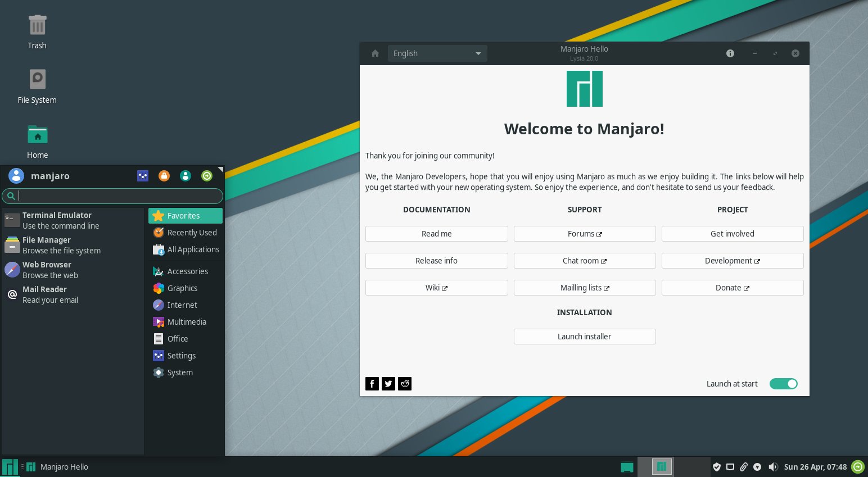
Task: Open Manjaro's Reddit community icon
Action: coord(405,383)
